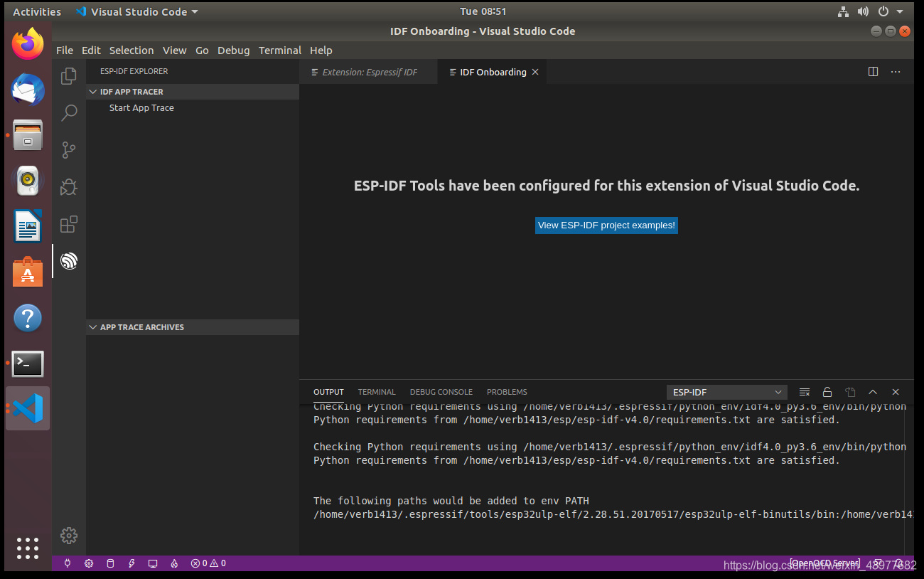
Task: Open the Explorer view in activity bar
Action: click(69, 76)
